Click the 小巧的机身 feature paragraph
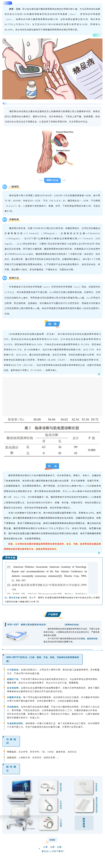The height and width of the screenshot is (868, 105). coord(53,672)
